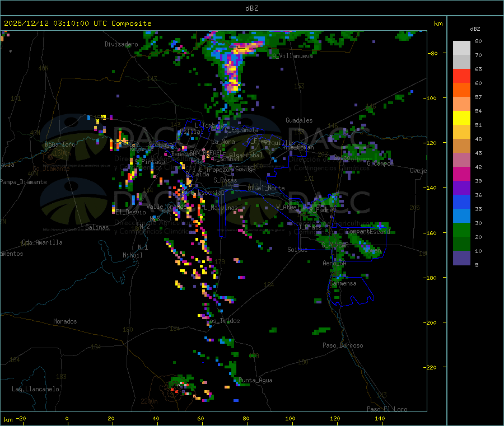Screen dimensions: 504x426
Task: Click the 'A_Villanueva' location label
Action: [292, 56]
